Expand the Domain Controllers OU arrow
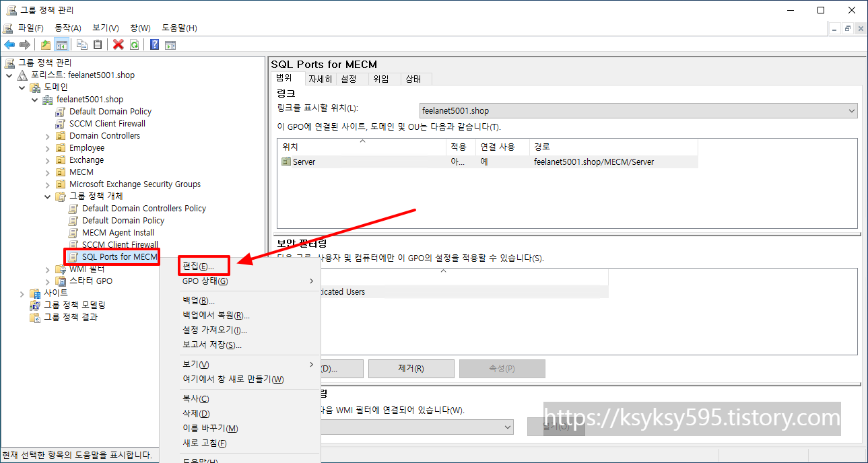 tap(48, 135)
